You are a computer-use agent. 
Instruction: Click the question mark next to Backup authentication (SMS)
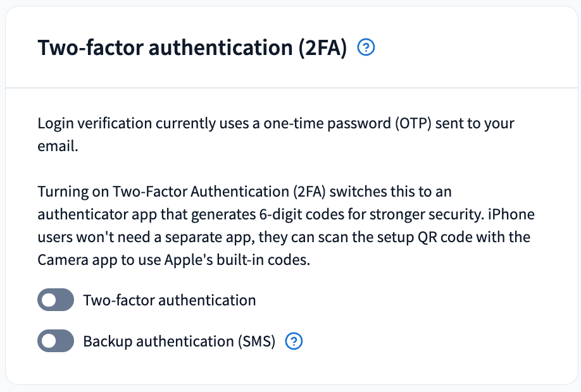click(294, 341)
